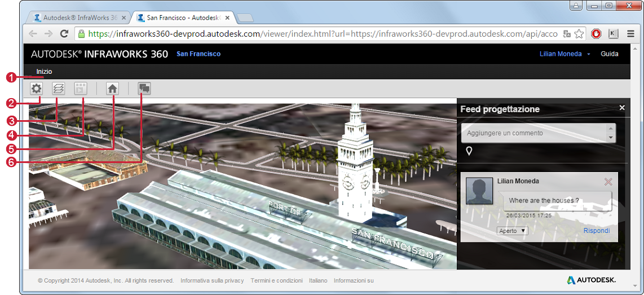
Task: Click the browser forward arrow
Action: pyautogui.click(x=48, y=34)
